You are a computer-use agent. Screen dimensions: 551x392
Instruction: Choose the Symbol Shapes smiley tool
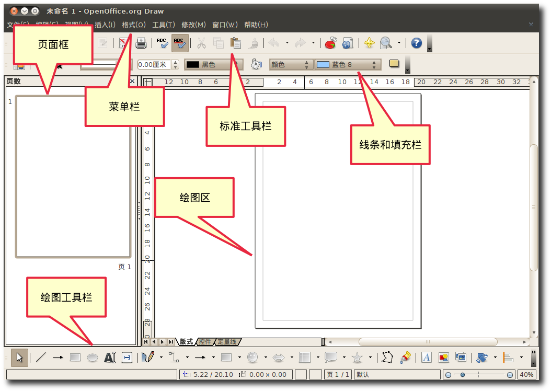pyautogui.click(x=252, y=358)
